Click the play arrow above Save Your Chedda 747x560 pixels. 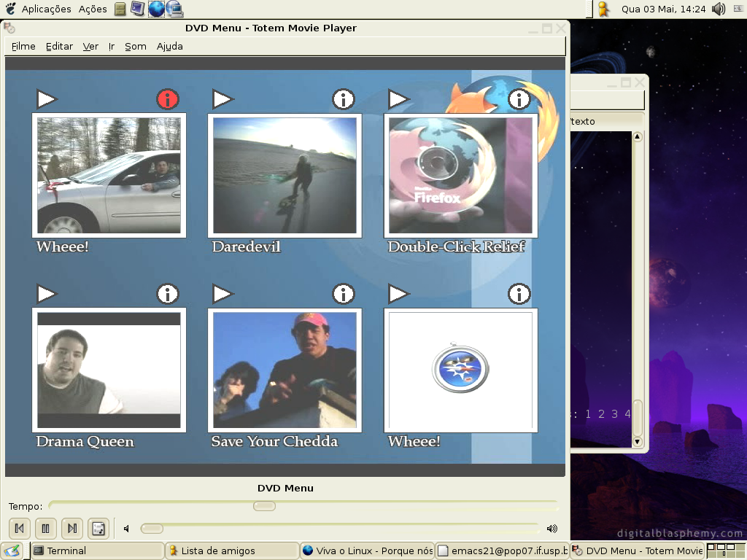(x=223, y=294)
